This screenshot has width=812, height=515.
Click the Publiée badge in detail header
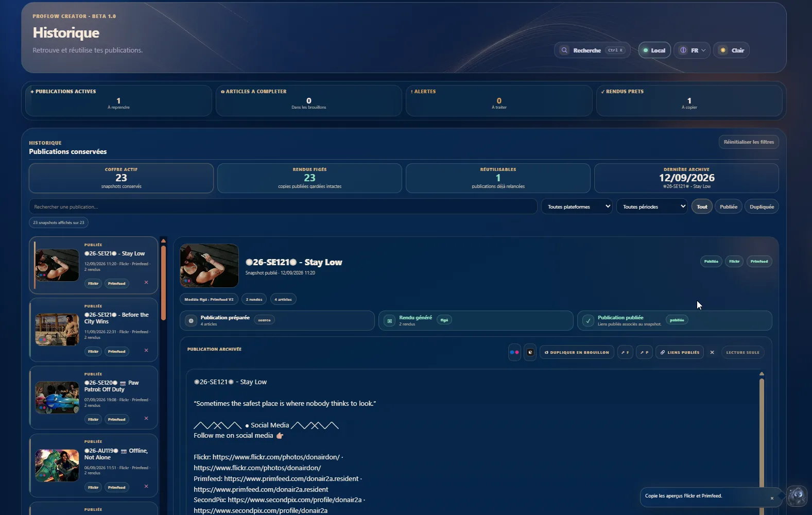pos(711,262)
